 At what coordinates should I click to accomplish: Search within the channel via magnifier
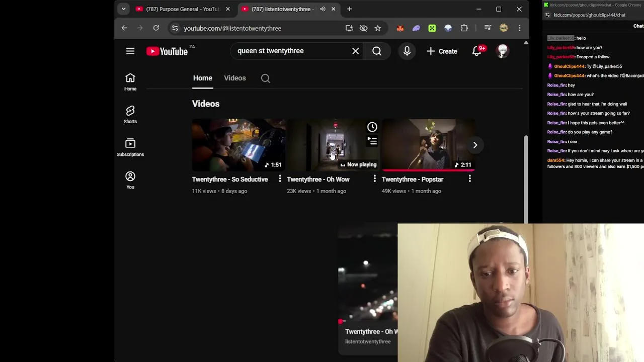click(x=265, y=78)
